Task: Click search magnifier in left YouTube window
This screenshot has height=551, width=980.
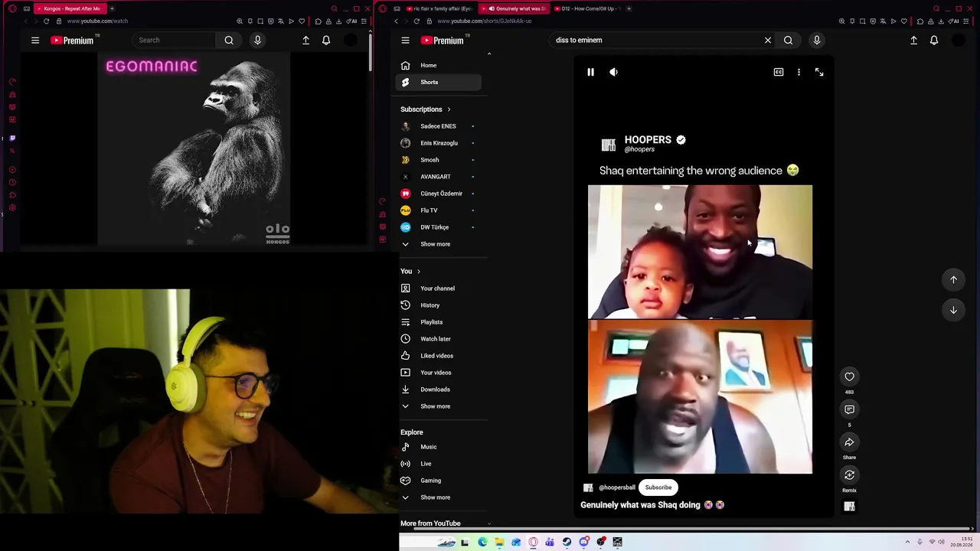Action: (229, 40)
